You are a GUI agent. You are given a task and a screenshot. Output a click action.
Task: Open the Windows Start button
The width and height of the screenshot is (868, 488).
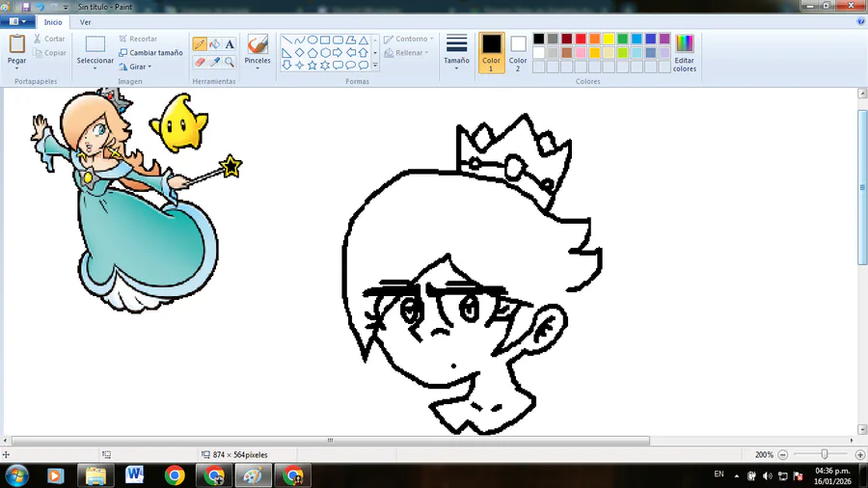[16, 475]
